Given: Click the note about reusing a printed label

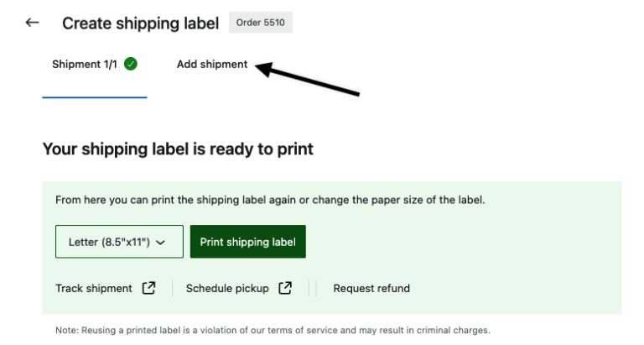Looking at the screenshot, I should tap(272, 330).
